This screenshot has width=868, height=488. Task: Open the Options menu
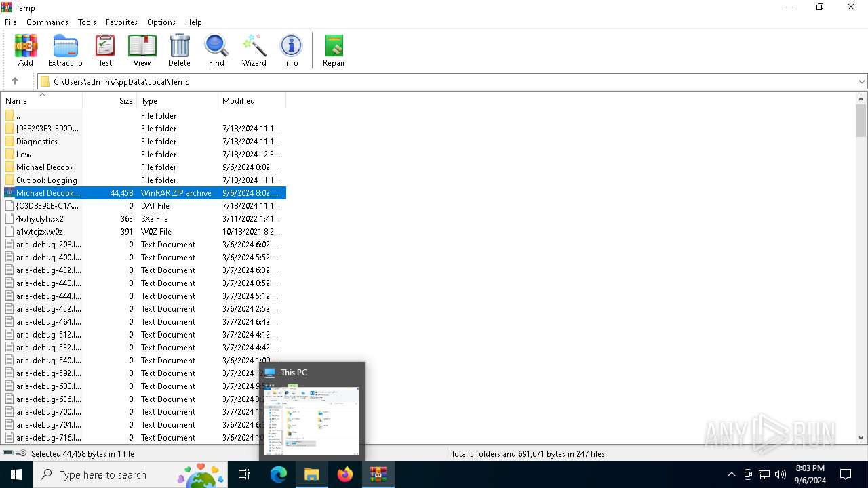click(x=161, y=22)
